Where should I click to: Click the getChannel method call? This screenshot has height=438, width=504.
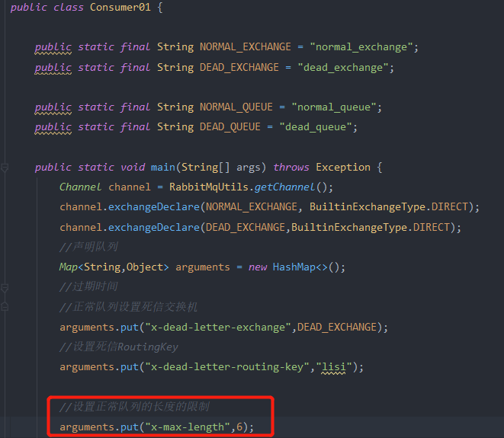(x=284, y=187)
